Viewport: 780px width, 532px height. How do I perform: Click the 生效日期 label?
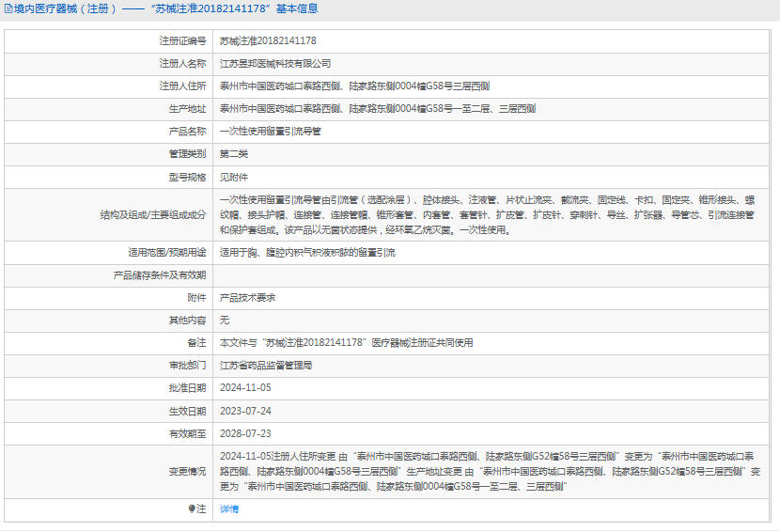[x=187, y=411]
